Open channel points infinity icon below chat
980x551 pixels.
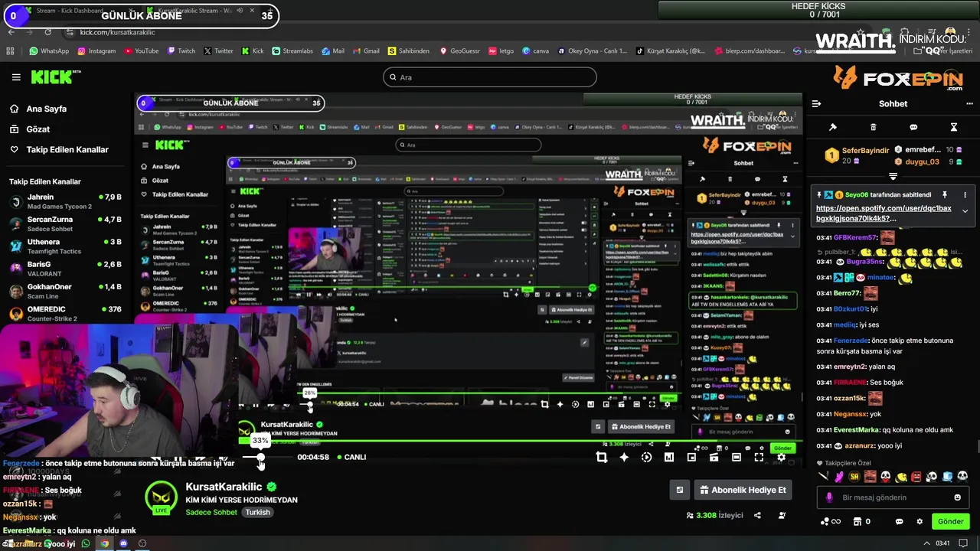tap(829, 522)
